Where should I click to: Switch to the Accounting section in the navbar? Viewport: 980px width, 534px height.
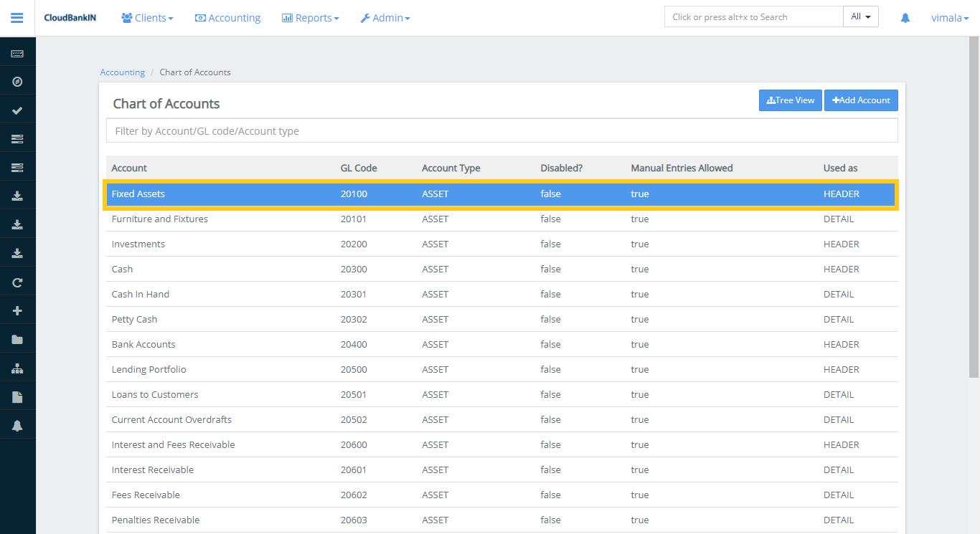pos(227,17)
